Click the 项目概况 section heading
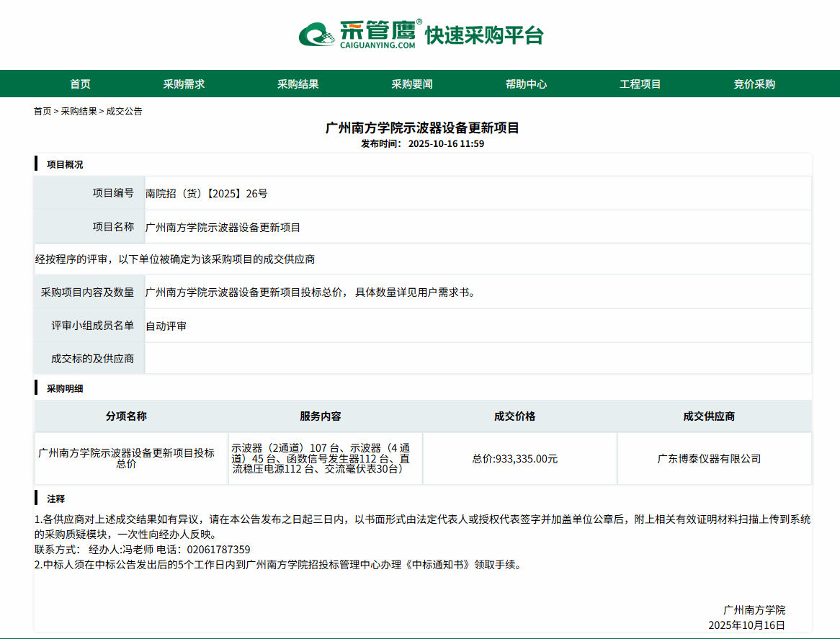Viewport: 840px width, 639px height. 65,165
